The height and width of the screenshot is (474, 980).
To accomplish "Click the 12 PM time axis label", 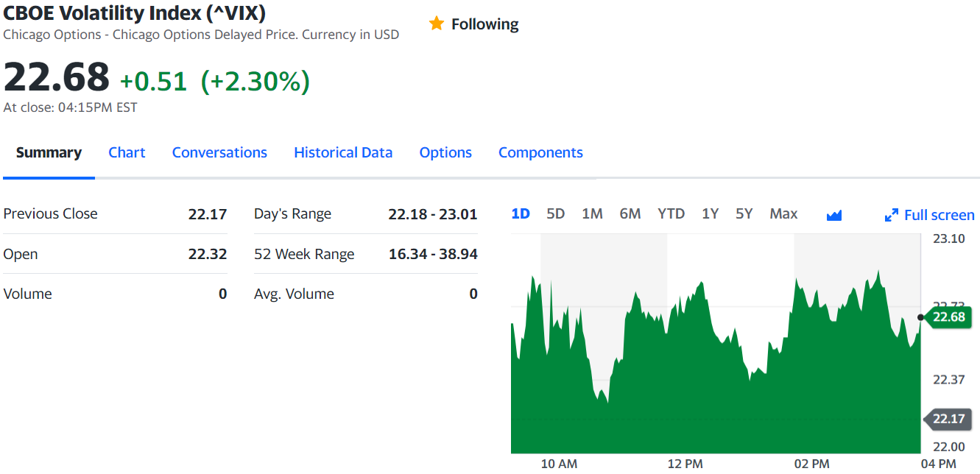I will pos(685,464).
